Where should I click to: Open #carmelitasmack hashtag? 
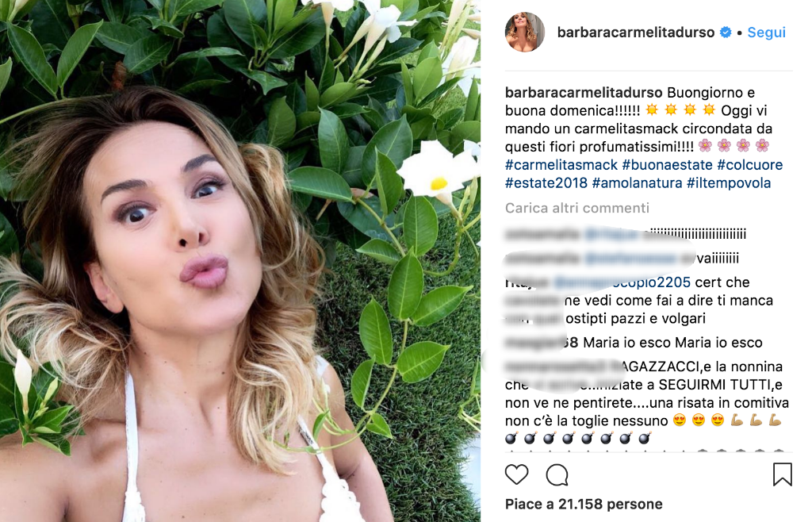click(561, 165)
